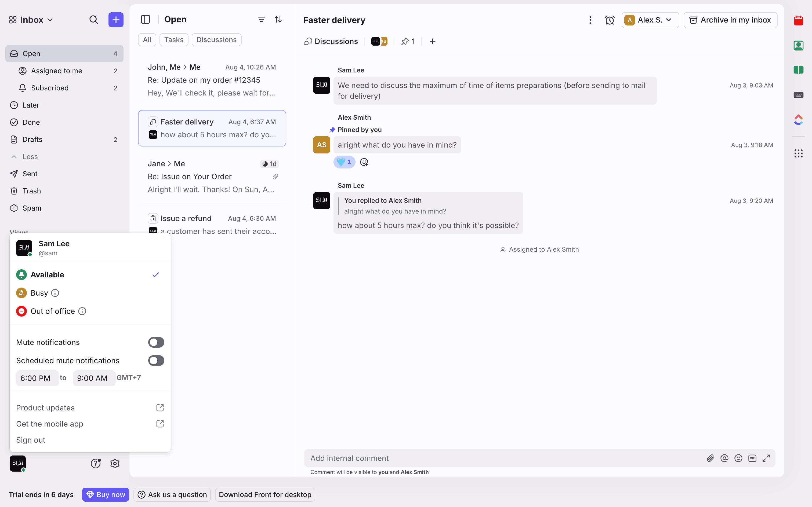Turn on Scheduled mute notifications toggle
This screenshot has height=507, width=812.
point(156,361)
